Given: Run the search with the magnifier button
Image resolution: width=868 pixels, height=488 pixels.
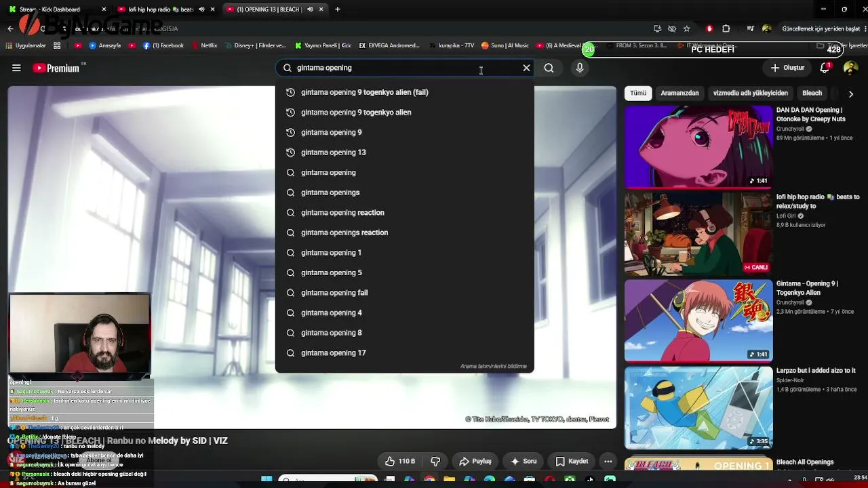Looking at the screenshot, I should (549, 68).
